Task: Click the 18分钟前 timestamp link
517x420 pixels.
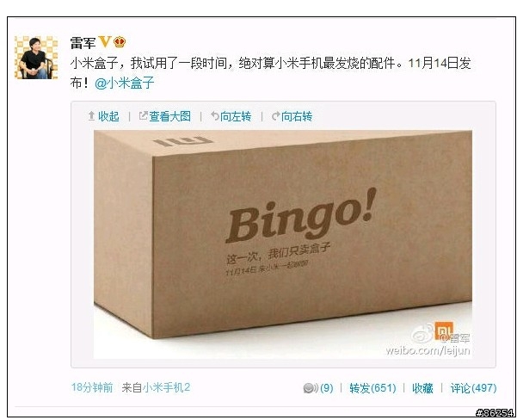Action: click(x=92, y=387)
